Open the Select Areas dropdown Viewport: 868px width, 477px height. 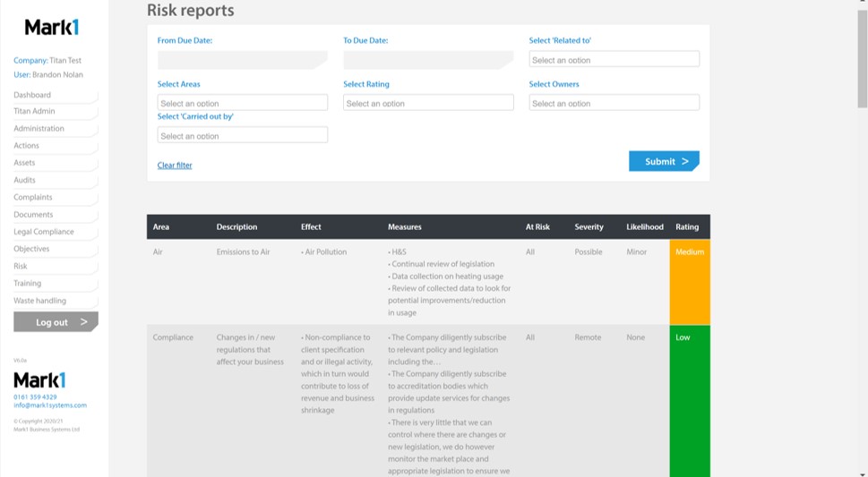242,103
